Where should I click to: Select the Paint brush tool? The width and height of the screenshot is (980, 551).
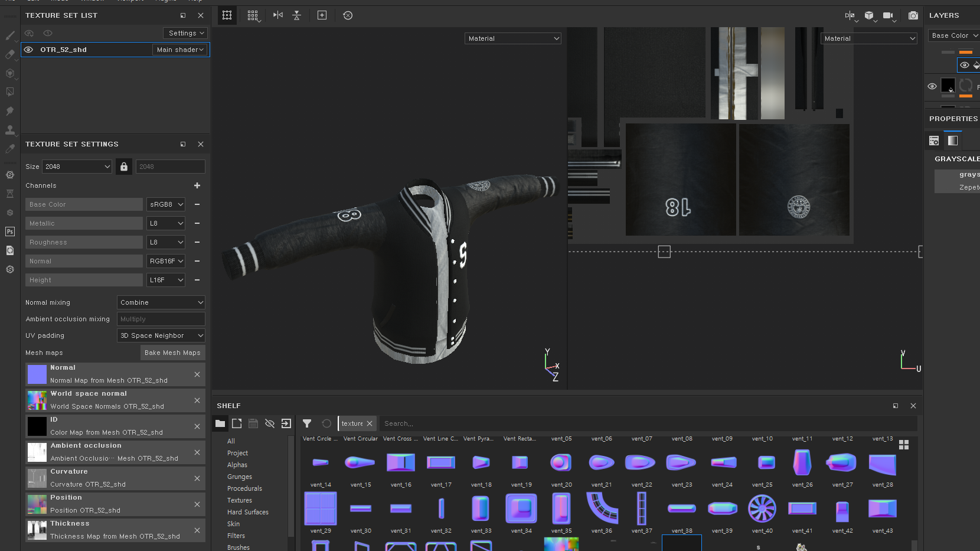[10, 35]
